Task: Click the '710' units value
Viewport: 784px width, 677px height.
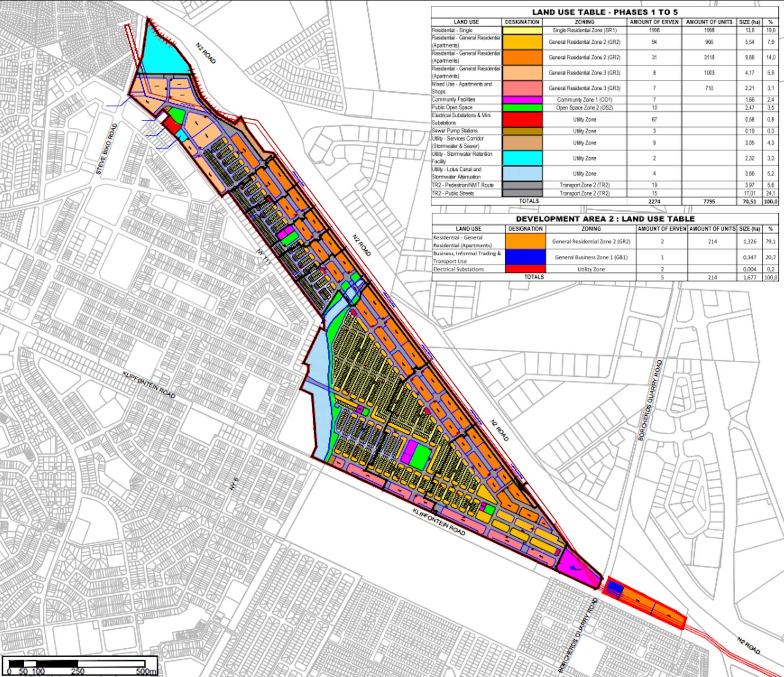Action: [709, 88]
